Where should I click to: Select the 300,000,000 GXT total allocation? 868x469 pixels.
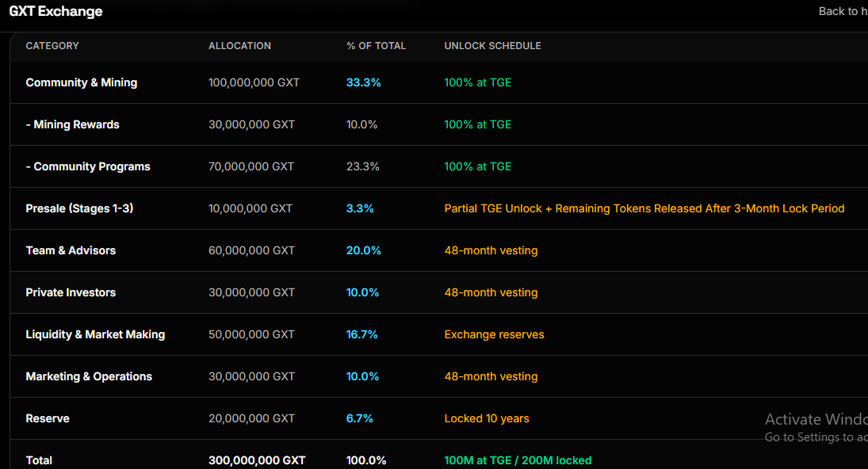[257, 460]
